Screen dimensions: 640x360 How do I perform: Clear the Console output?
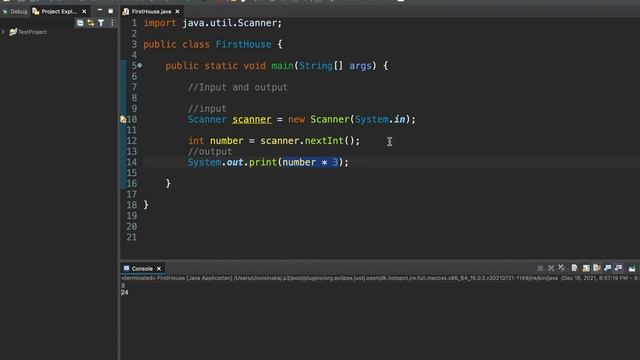pyautogui.click(x=574, y=268)
